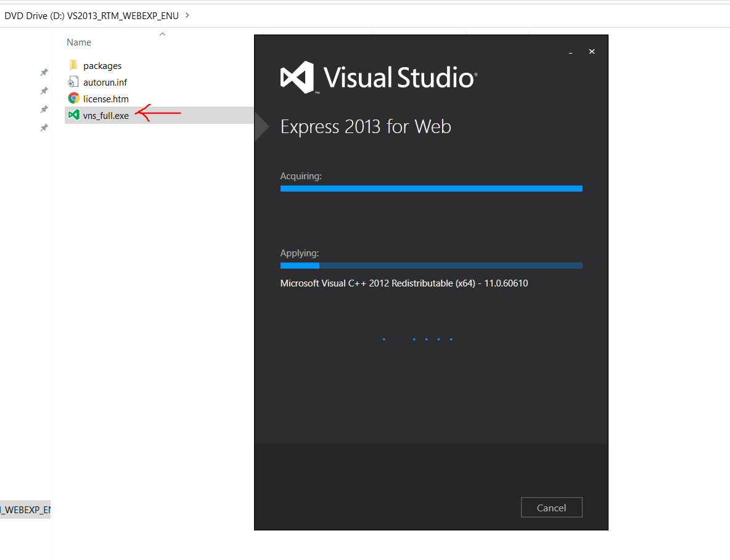Click the third pin icon in the sidebar
Image resolution: width=730 pixels, height=560 pixels.
pyautogui.click(x=44, y=109)
